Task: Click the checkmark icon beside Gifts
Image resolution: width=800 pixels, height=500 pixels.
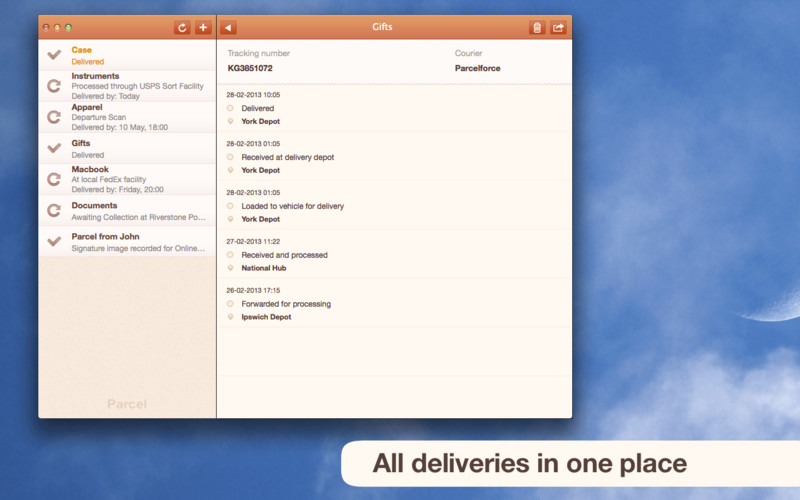Action: (x=54, y=148)
